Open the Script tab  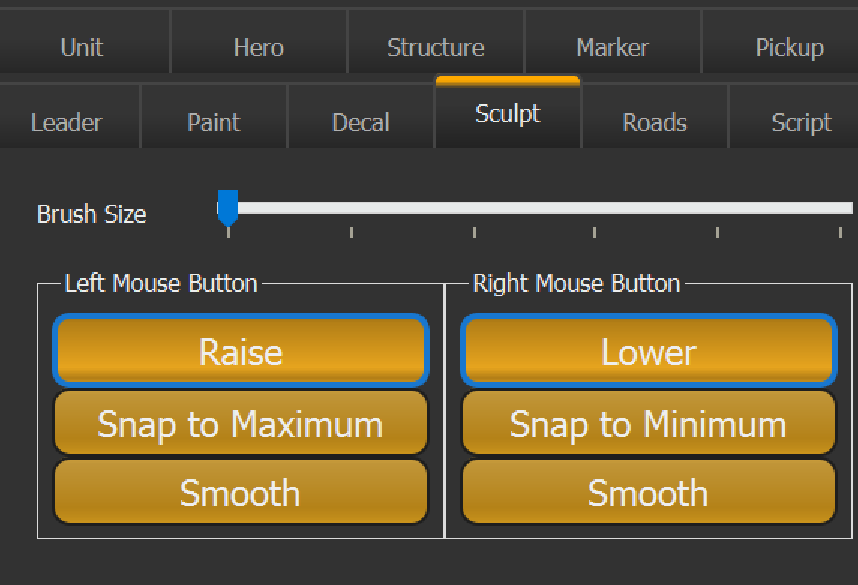point(801,122)
